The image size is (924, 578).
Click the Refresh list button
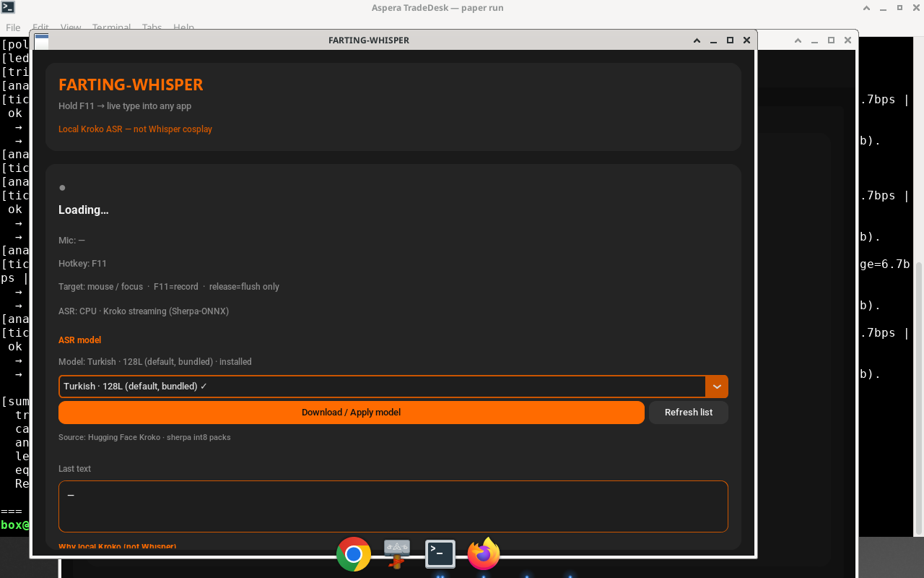click(689, 413)
